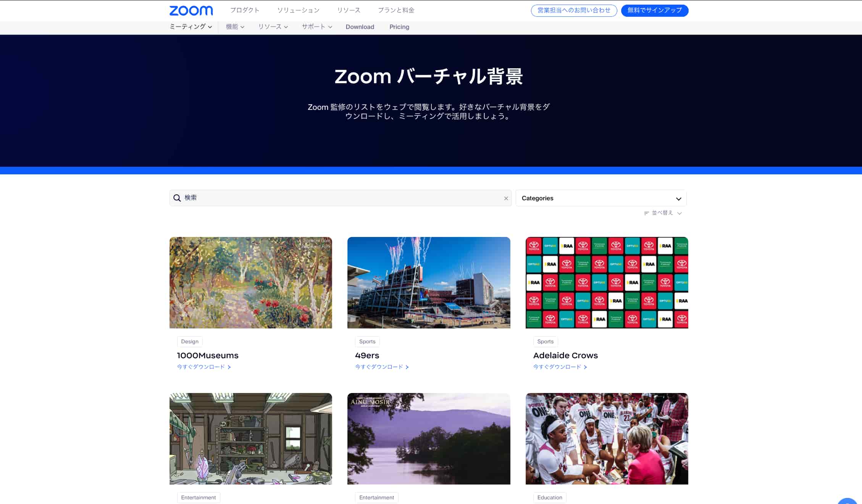Viewport: 862px width, 504px height.
Task: Open the Categories dropdown
Action: point(601,198)
